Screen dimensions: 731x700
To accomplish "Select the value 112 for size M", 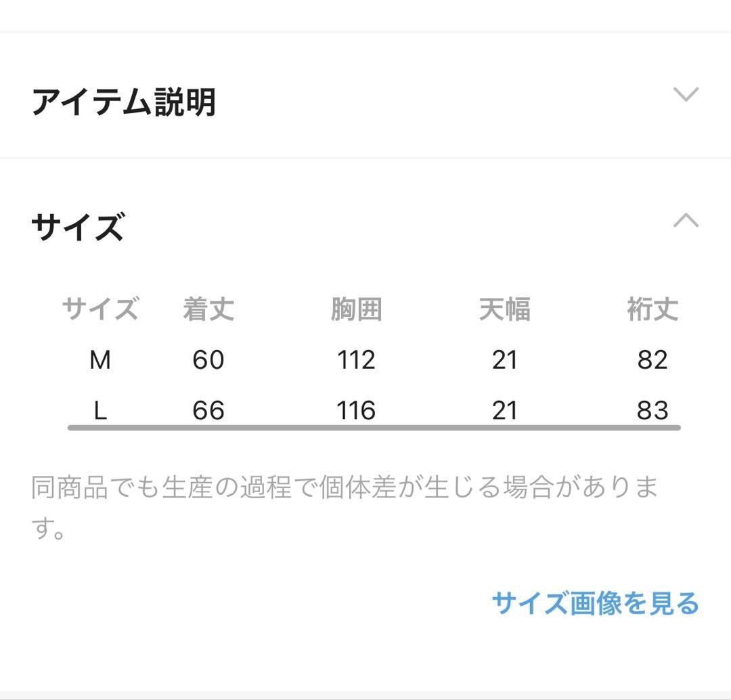I will (x=357, y=360).
